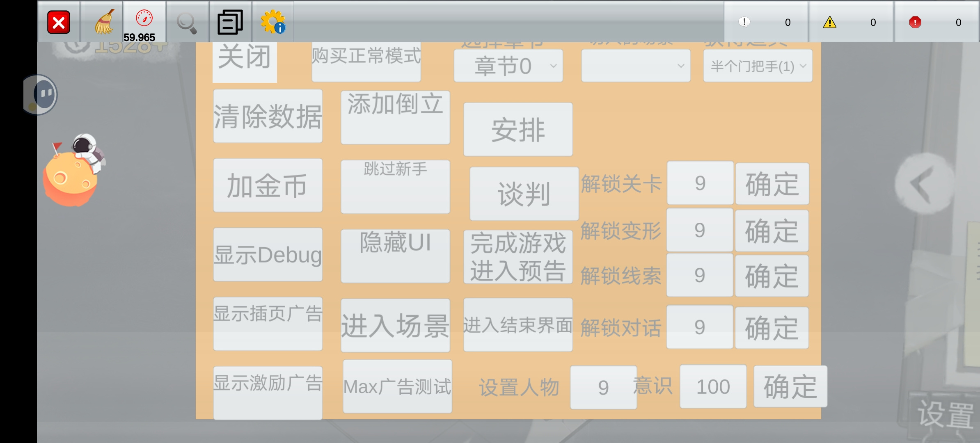980x443 pixels.
Task: Click 添加倒立 button
Action: pos(395,117)
